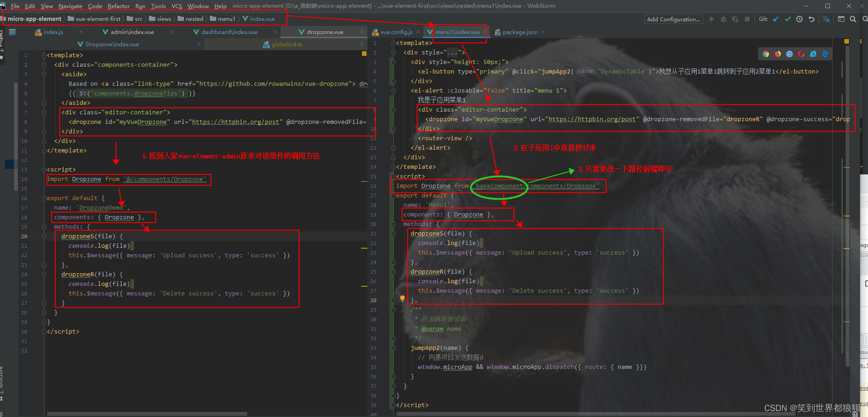Viewport: 868px width, 417px height.
Task: Open the Tools menu
Action: (158, 6)
